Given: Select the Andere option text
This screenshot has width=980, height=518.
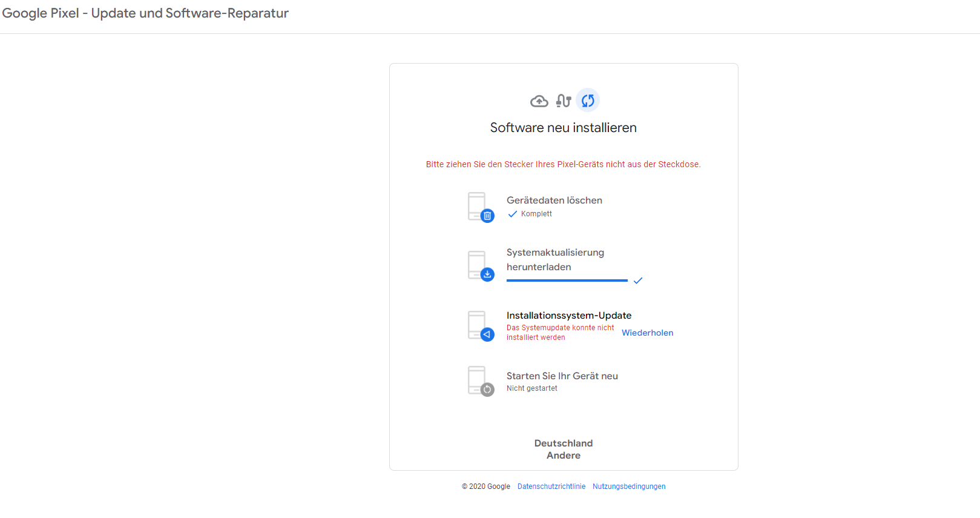Looking at the screenshot, I should pyautogui.click(x=564, y=456).
